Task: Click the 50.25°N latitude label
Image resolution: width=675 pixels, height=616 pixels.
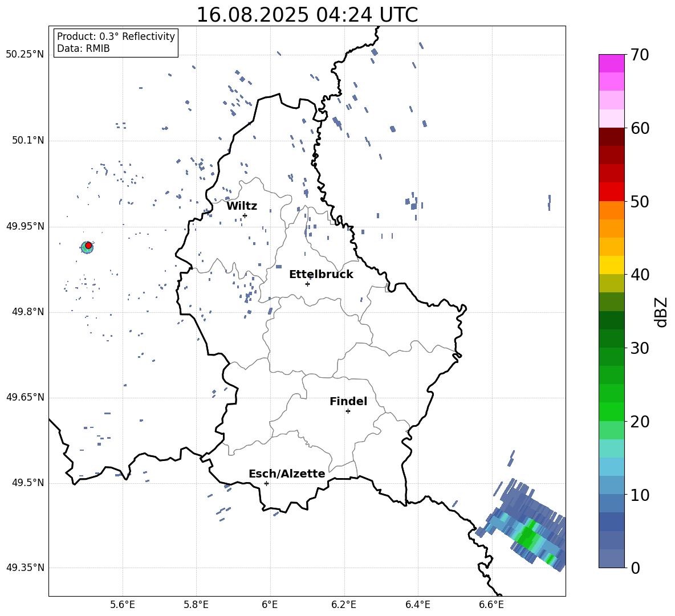Action: click(25, 55)
